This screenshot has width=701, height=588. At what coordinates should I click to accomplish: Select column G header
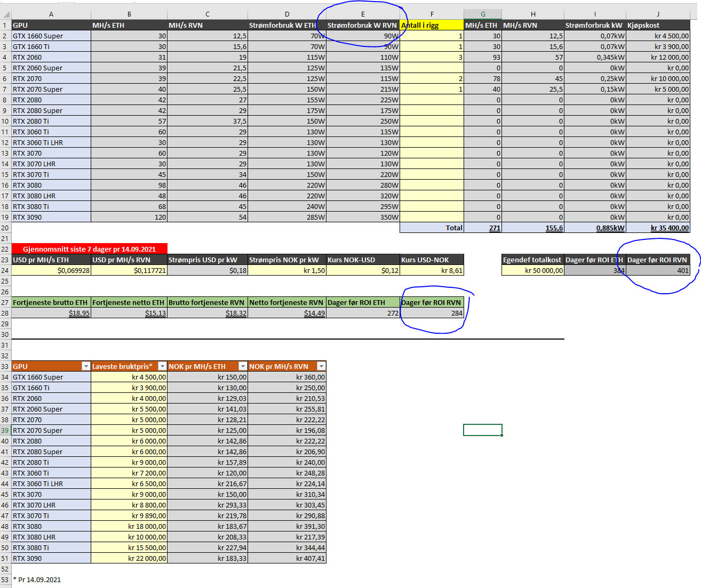click(x=483, y=14)
